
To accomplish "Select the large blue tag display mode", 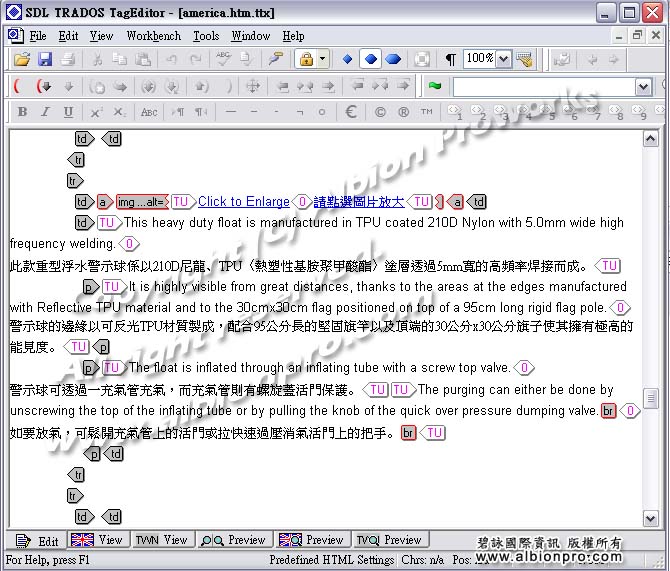I will (x=394, y=59).
